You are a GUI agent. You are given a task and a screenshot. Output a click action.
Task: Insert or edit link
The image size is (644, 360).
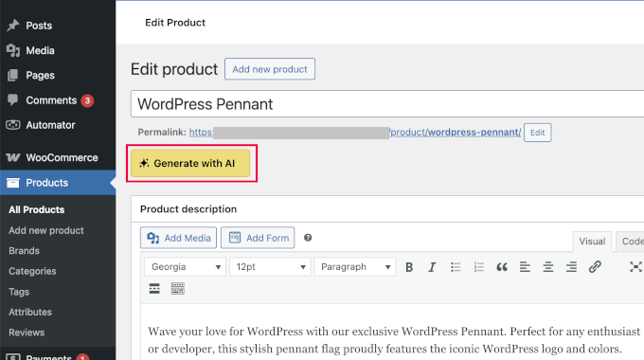595,267
